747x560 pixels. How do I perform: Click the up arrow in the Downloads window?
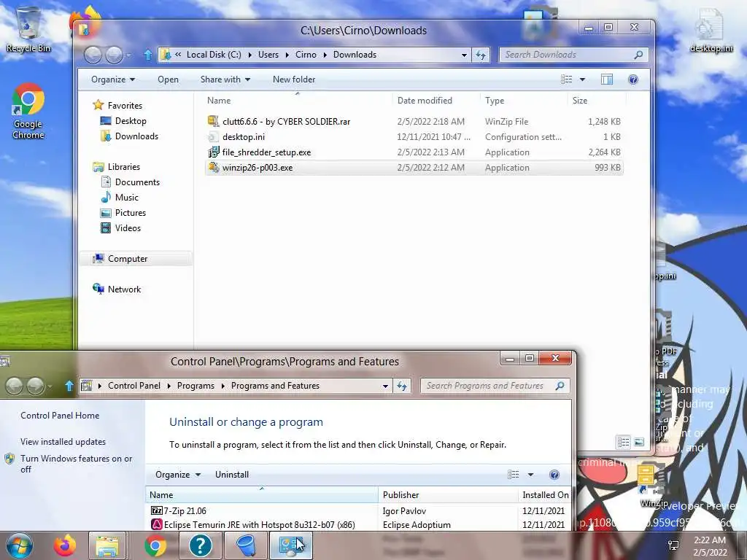tap(147, 55)
